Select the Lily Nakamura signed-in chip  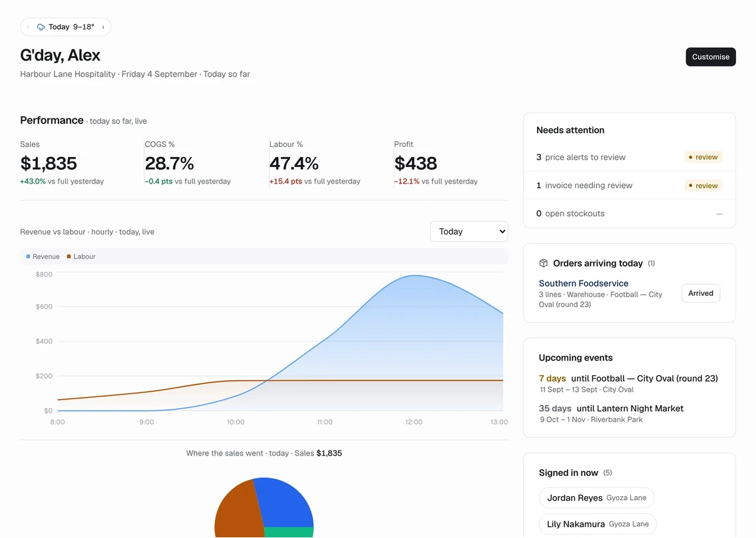point(598,524)
